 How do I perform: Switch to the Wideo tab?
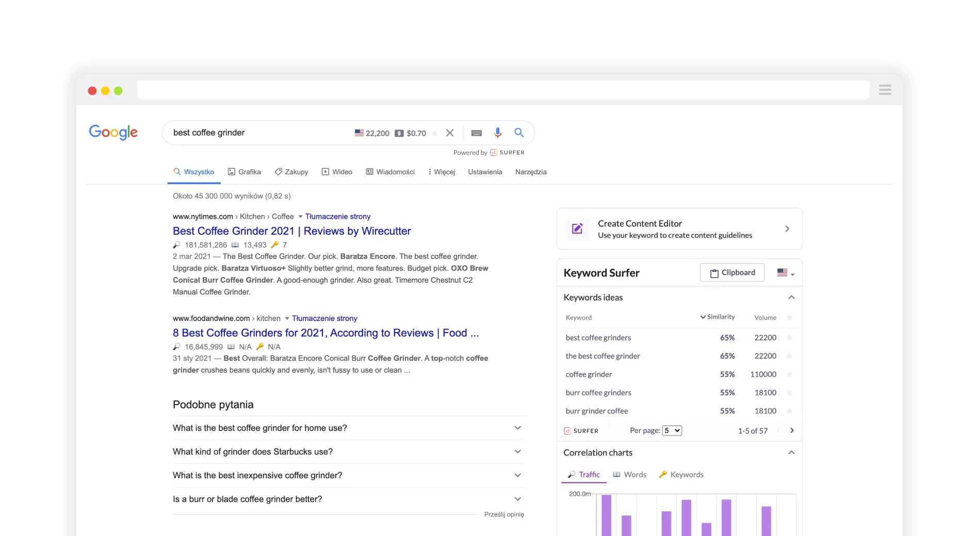point(337,172)
